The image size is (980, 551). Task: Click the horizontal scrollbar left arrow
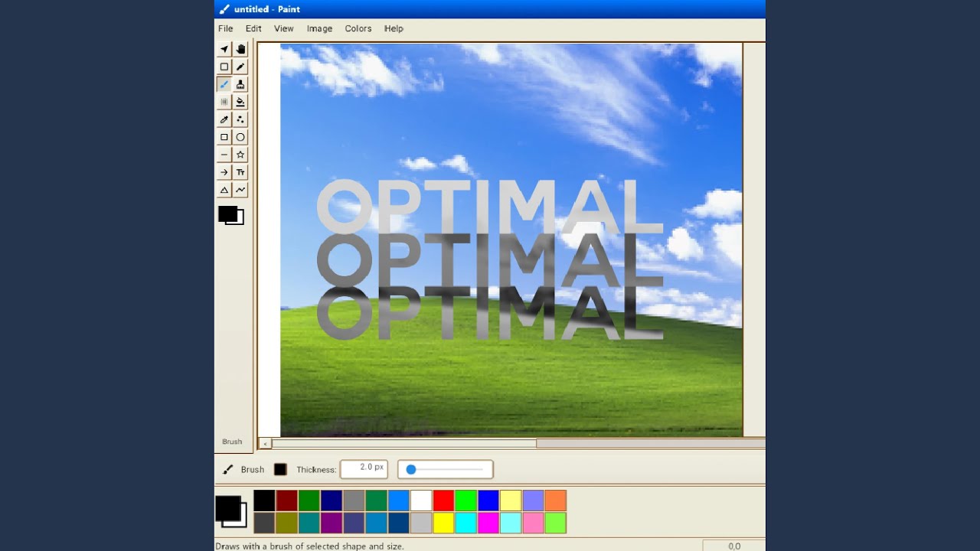pyautogui.click(x=265, y=443)
